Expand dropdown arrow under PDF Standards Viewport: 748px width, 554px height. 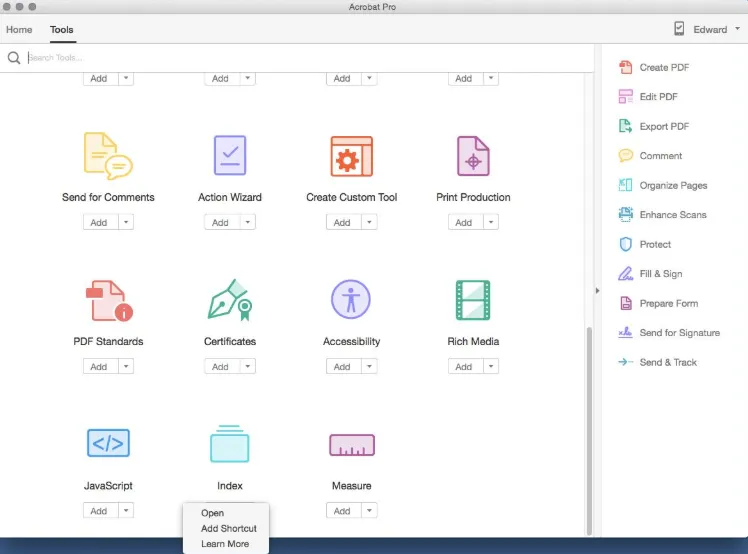(126, 366)
